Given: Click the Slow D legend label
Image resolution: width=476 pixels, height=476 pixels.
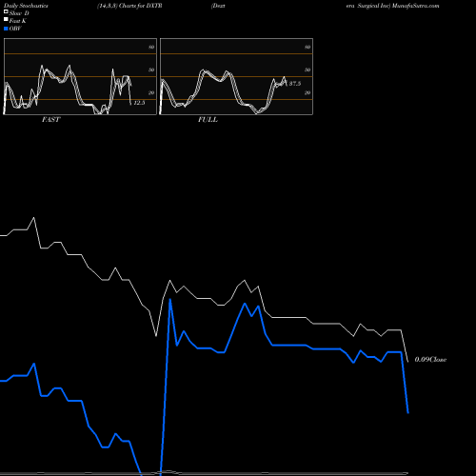Looking at the screenshot, I should click(x=19, y=13).
